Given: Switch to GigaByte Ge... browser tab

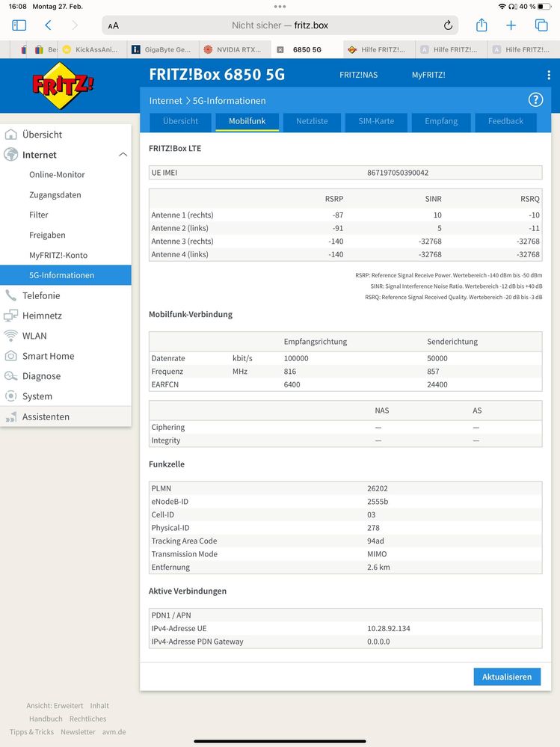Looking at the screenshot, I should coord(162,49).
